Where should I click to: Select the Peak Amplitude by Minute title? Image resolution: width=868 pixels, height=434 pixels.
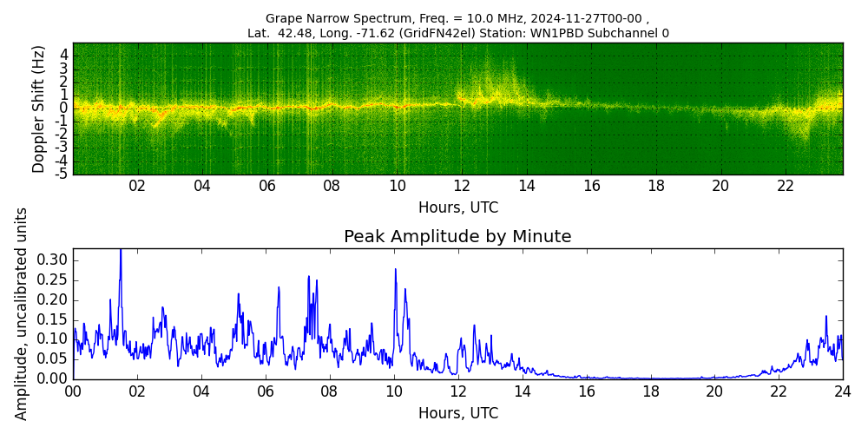pyautogui.click(x=457, y=237)
